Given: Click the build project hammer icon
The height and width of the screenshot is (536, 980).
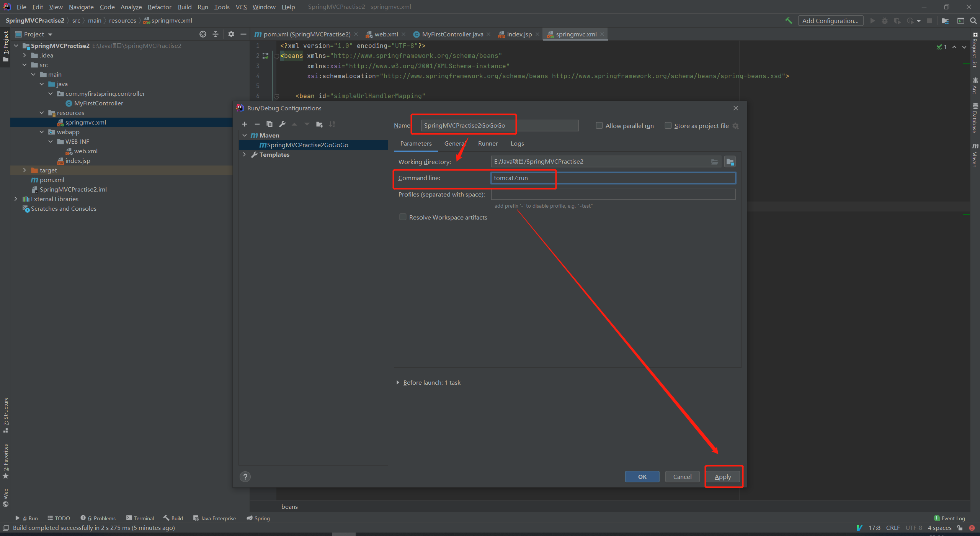Looking at the screenshot, I should pyautogui.click(x=789, y=21).
